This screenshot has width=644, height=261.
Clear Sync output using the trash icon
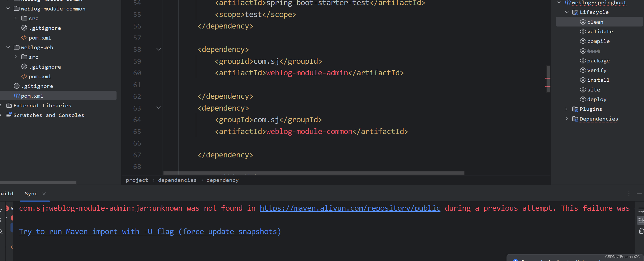640,231
